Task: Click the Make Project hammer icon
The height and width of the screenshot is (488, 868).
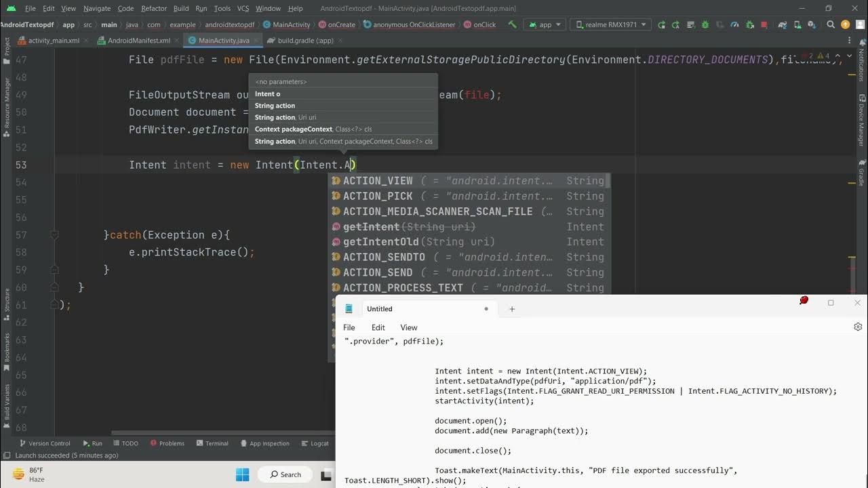Action: point(513,24)
